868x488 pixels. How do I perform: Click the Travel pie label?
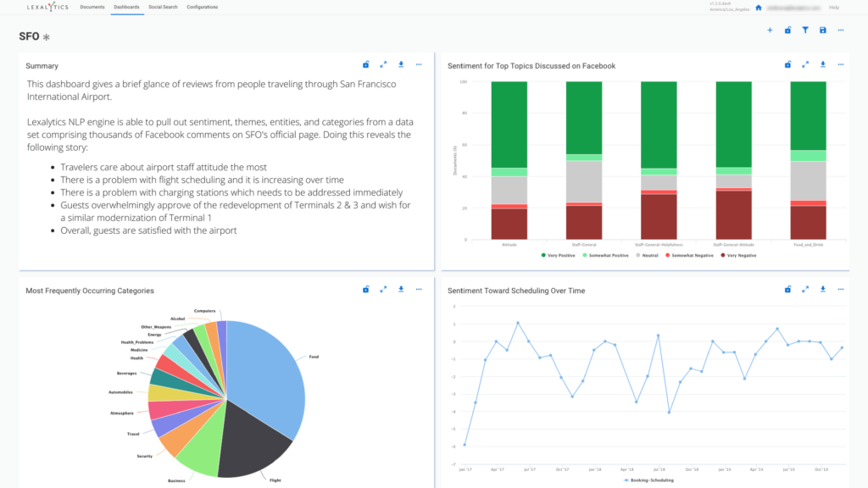pos(133,435)
